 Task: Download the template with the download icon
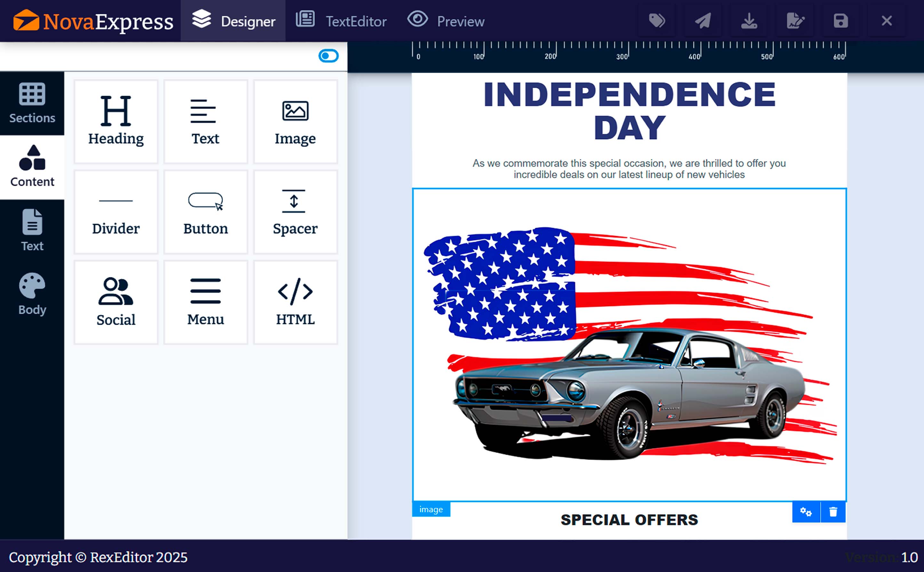tap(749, 21)
